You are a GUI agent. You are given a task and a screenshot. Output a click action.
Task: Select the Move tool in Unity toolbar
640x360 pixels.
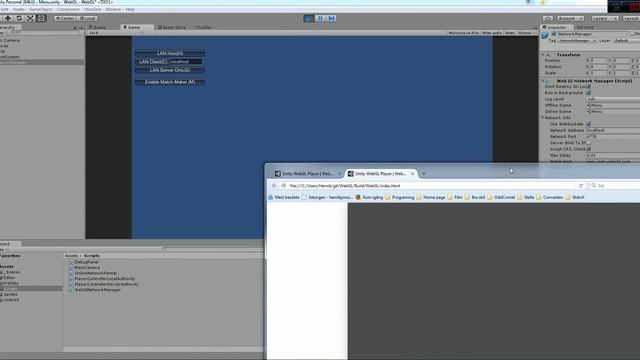click(8, 18)
